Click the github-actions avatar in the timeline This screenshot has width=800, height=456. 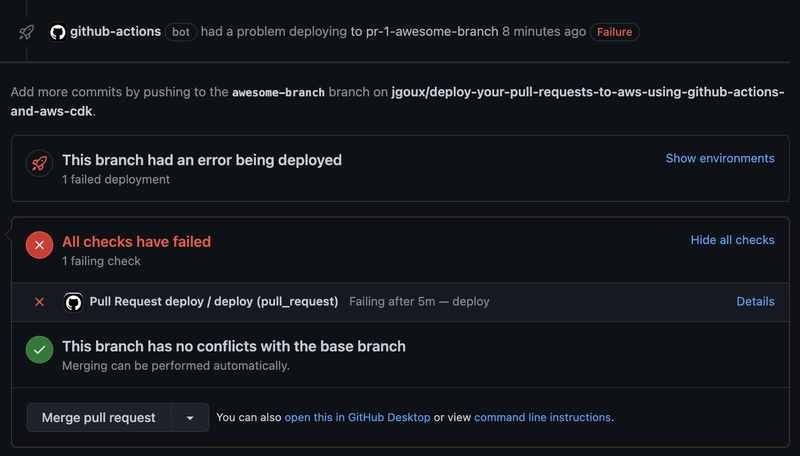[x=58, y=32]
